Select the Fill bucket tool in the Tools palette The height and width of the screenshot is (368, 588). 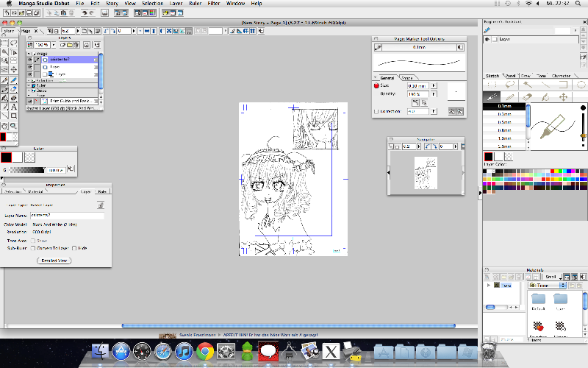pyautogui.click(x=4, y=98)
